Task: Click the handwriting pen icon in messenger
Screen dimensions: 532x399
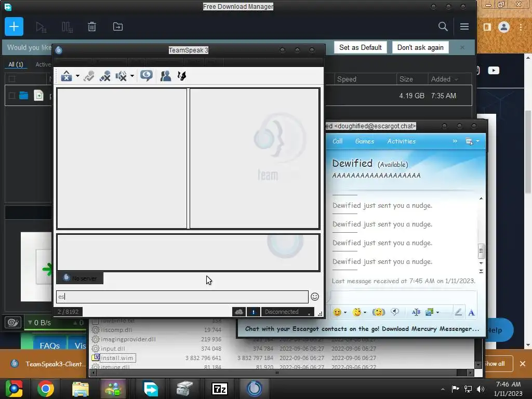Action: point(458,312)
